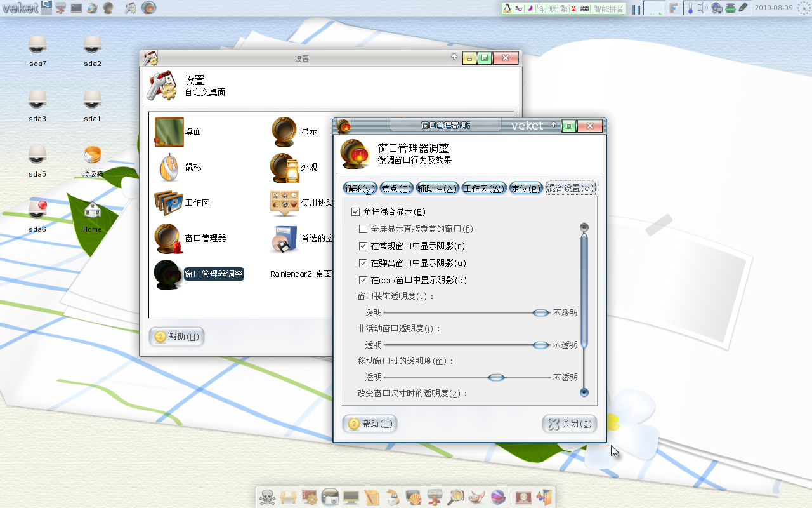The height and width of the screenshot is (508, 812).
Task: Click 智能拼音 input method label
Action: click(608, 8)
